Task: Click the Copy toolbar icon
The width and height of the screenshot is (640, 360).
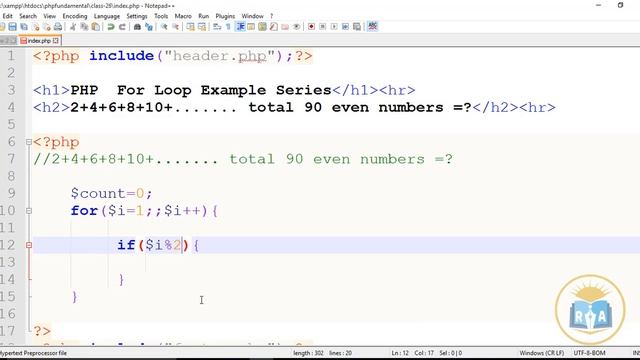Action: tap(84, 27)
